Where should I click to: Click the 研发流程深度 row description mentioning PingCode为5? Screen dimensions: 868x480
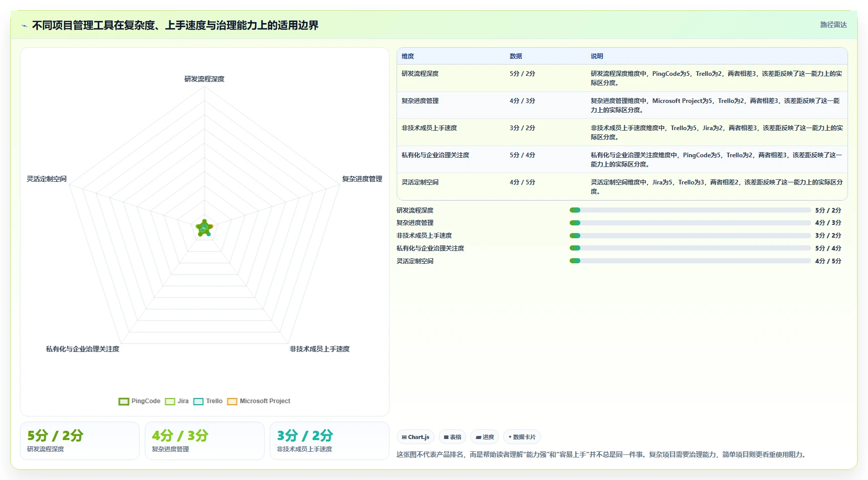click(717, 78)
